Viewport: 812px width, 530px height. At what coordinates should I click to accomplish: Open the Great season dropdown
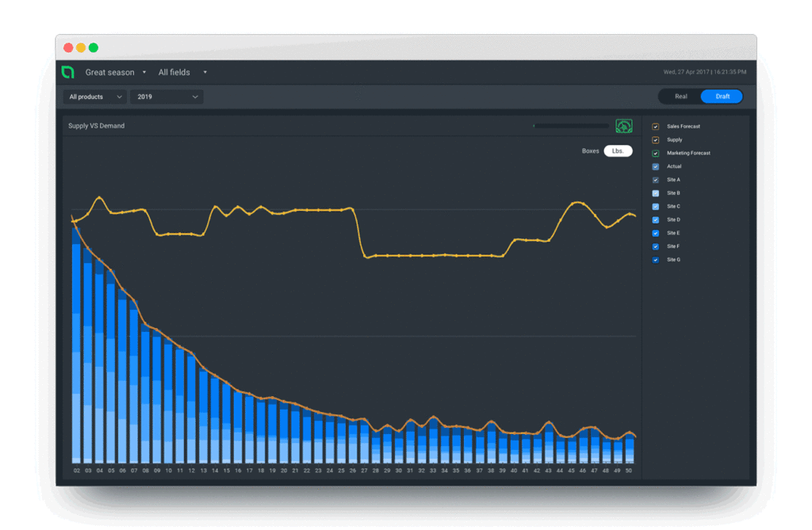[x=116, y=73]
